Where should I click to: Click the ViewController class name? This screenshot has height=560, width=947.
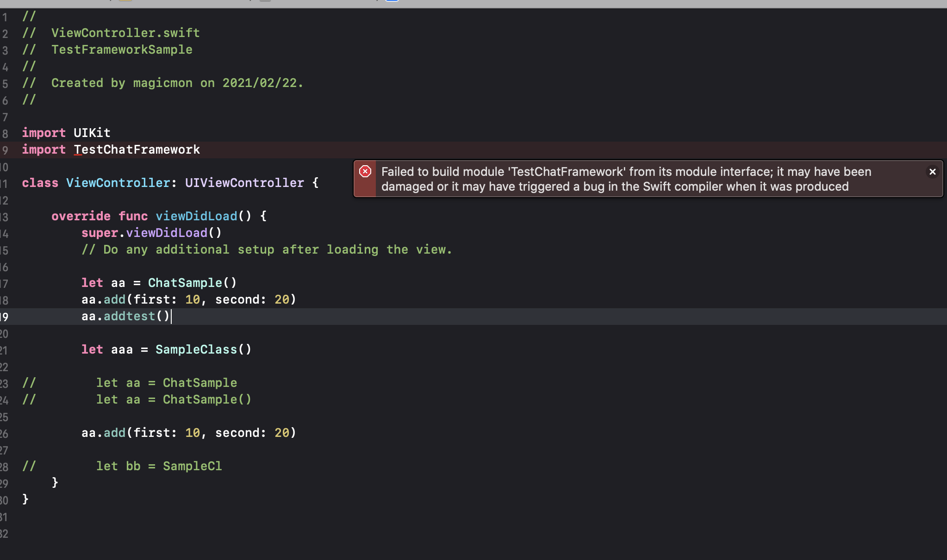pyautogui.click(x=118, y=183)
